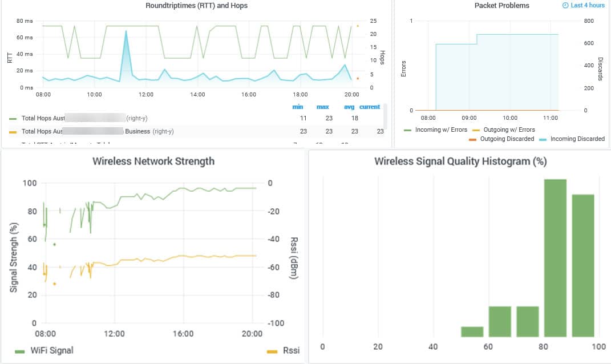Open the Wireless Network Strength panel menu
611x364 pixels.
[153, 161]
